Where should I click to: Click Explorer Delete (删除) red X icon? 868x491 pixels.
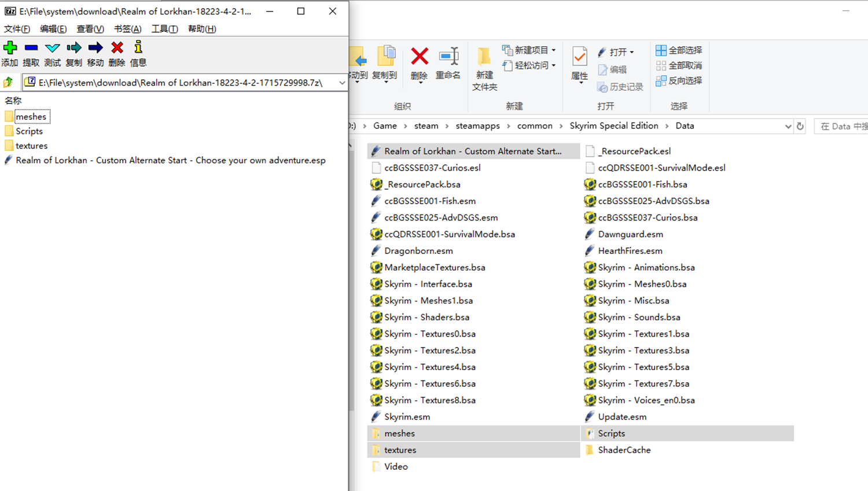pyautogui.click(x=420, y=57)
